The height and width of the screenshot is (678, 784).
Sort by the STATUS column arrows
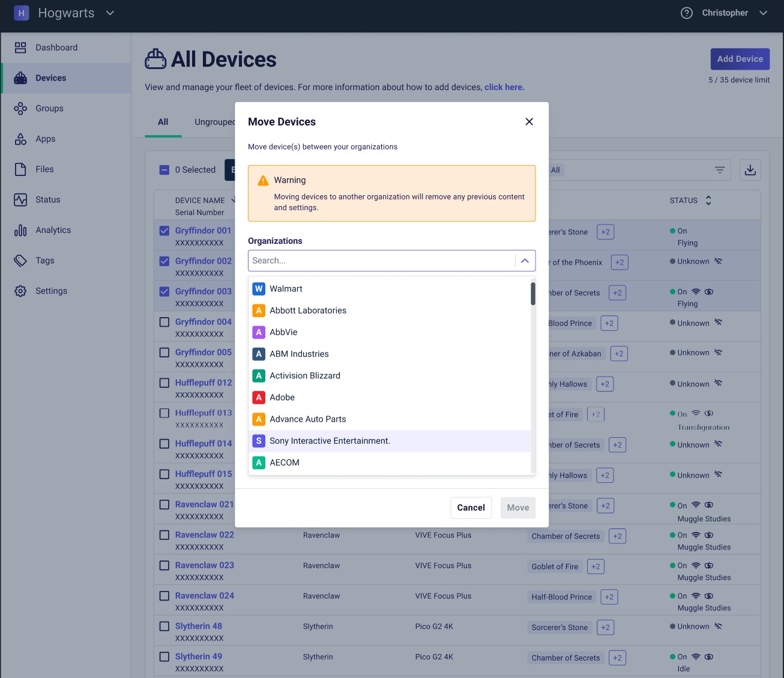[708, 201]
